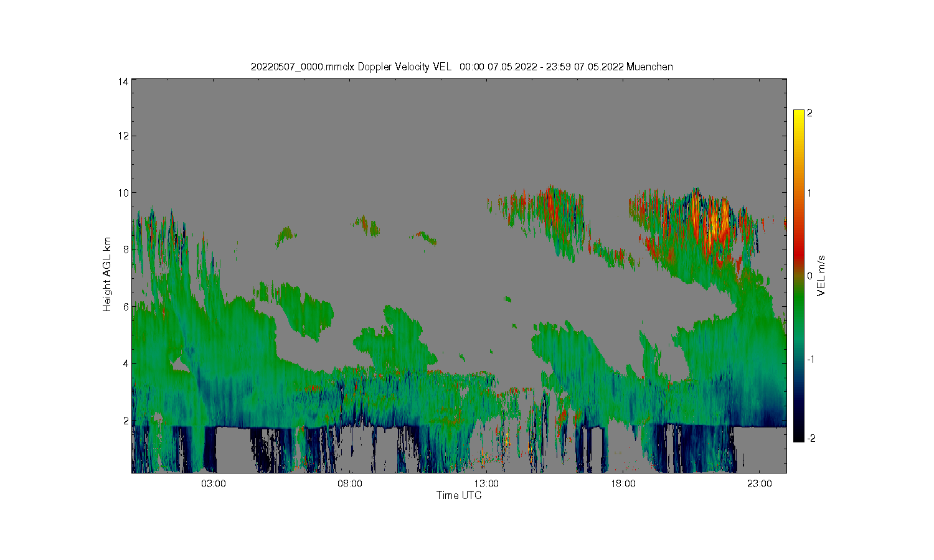
Task: Click the '14' height axis label
Action: (123, 82)
